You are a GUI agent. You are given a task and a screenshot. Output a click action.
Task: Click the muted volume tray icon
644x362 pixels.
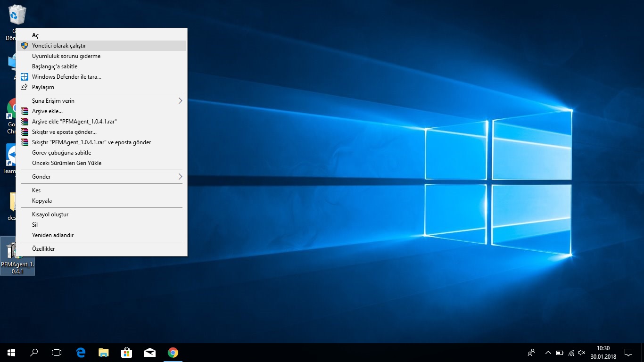(582, 353)
